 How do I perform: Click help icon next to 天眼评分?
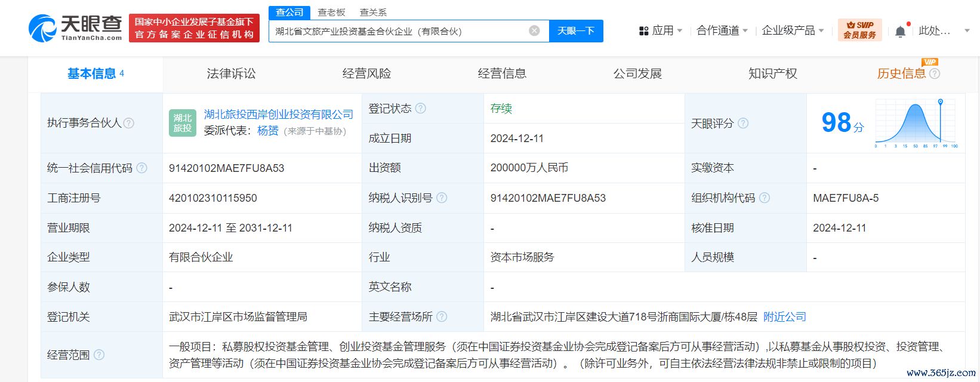(x=743, y=123)
